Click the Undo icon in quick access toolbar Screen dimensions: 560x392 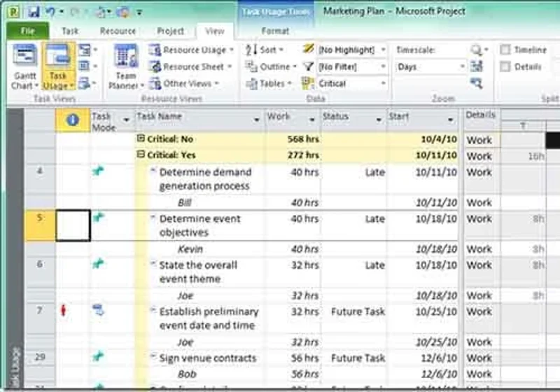click(50, 12)
